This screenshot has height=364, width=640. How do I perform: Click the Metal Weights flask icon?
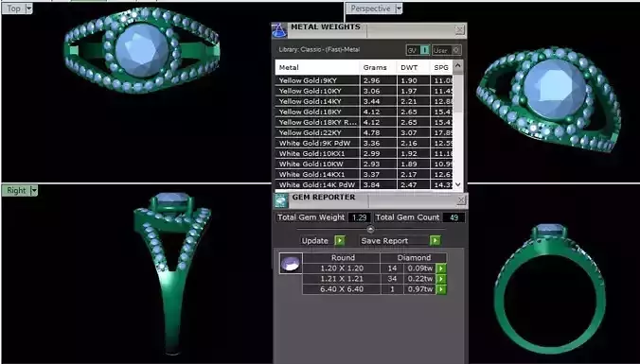point(279,30)
